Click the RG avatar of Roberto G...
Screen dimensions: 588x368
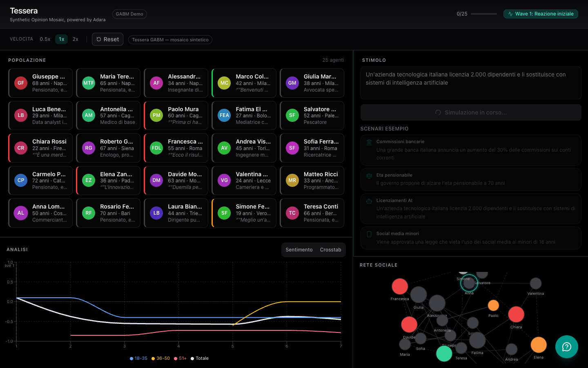click(x=89, y=148)
